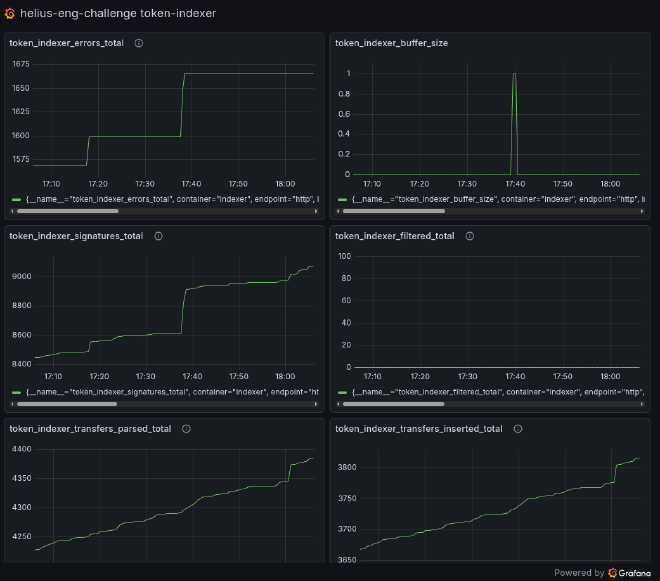
Task: Click info icon beside token_indexer_transfers_inserted_total title
Action: click(x=518, y=428)
